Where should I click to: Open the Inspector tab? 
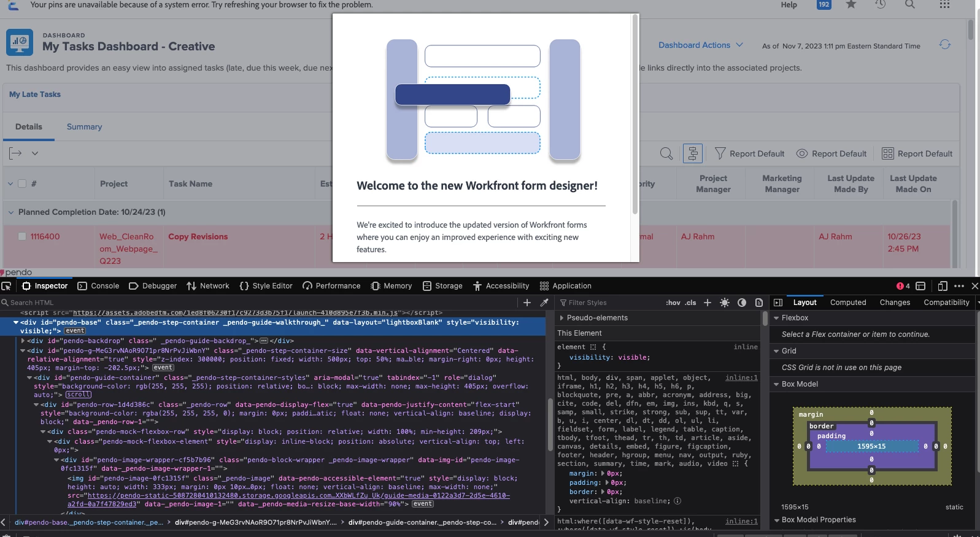tap(45, 286)
